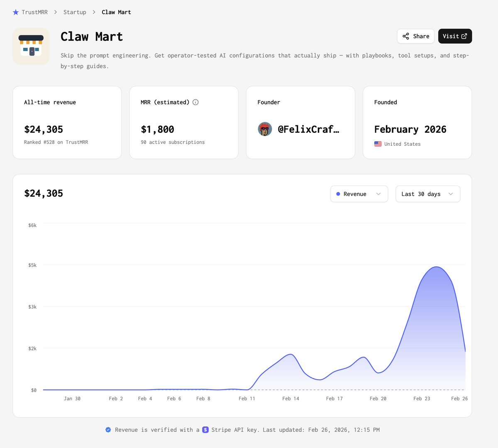Click the Claw Mart breadcrumb text

[x=116, y=12]
